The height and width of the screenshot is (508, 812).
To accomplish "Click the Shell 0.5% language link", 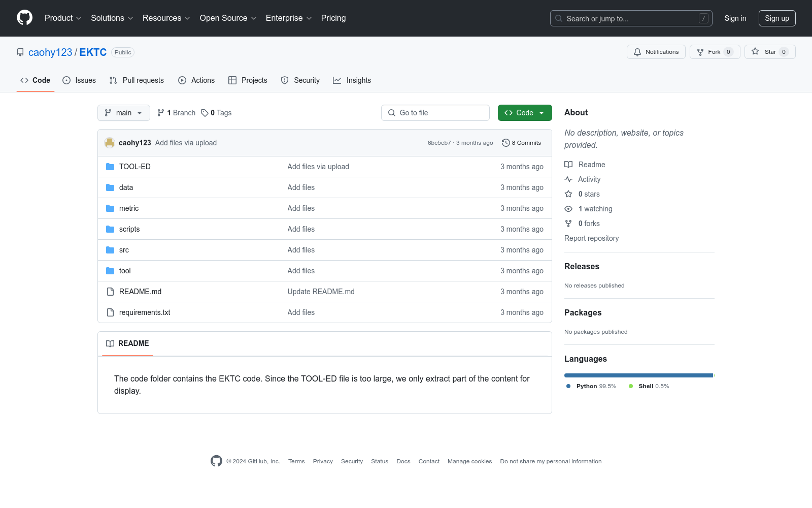I will 649,386.
